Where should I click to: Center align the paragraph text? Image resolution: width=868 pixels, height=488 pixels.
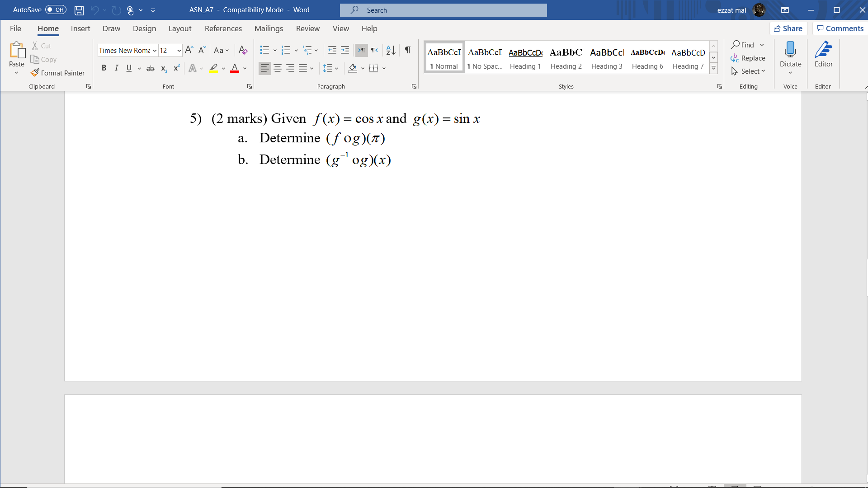[x=278, y=68]
